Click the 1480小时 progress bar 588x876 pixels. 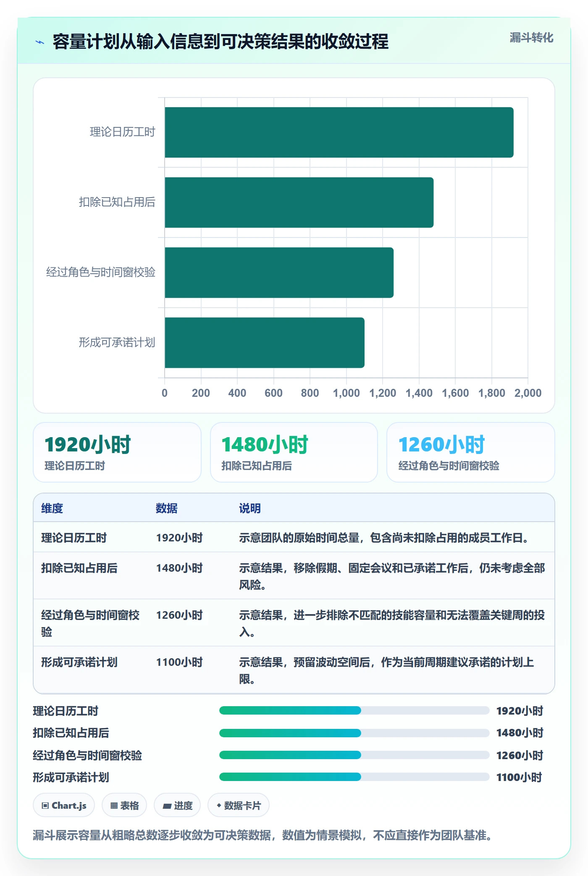tap(354, 733)
